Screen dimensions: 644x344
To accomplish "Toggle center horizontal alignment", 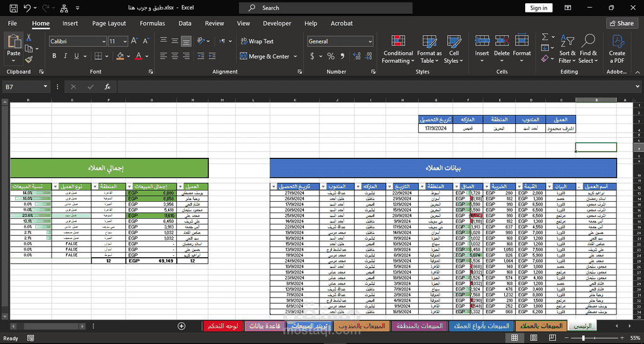I will click(175, 56).
